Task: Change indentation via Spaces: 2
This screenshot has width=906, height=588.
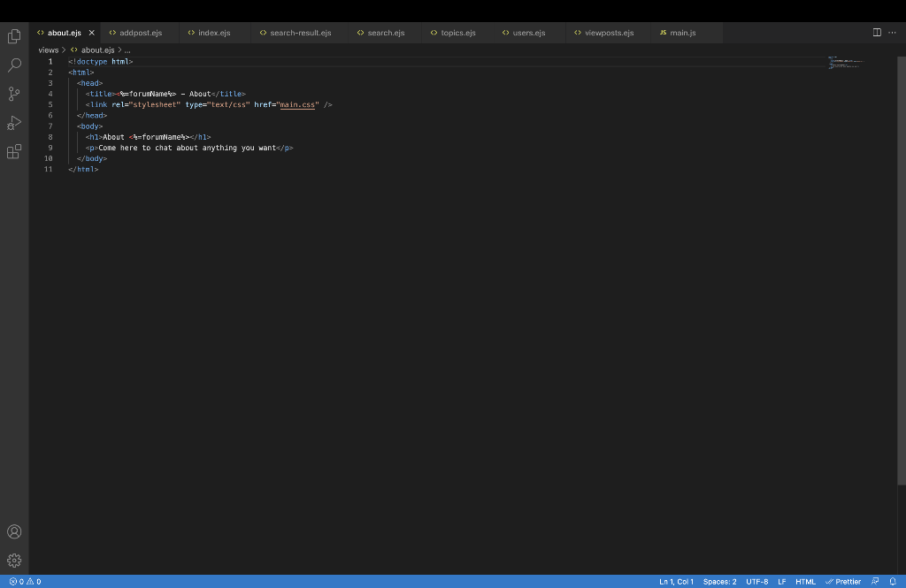Action: tap(719, 582)
